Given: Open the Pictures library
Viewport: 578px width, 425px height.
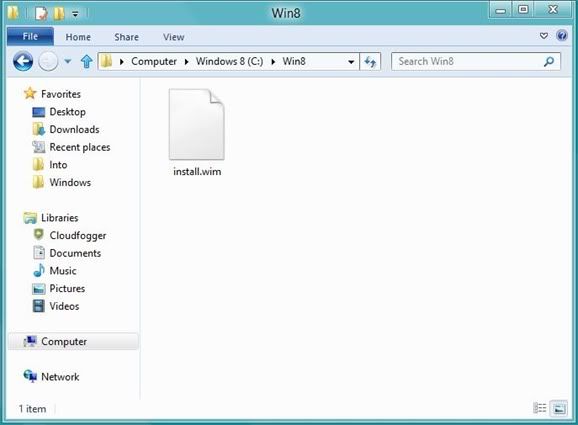Looking at the screenshot, I should point(67,289).
